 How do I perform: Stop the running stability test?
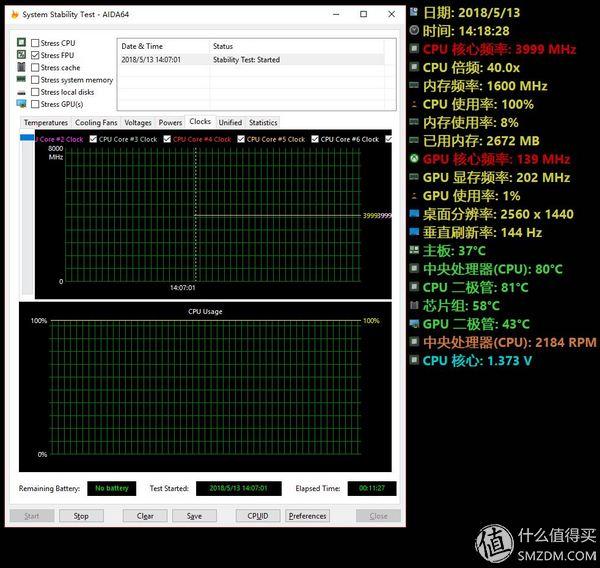coord(81,516)
